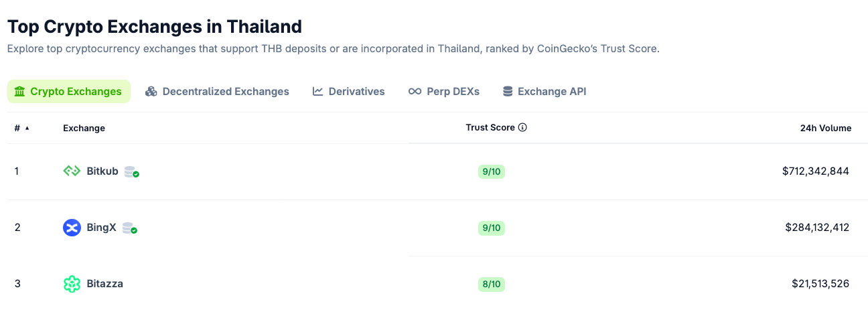Click the Bitkub exchange logo icon
The width and height of the screenshot is (868, 310).
(72, 171)
